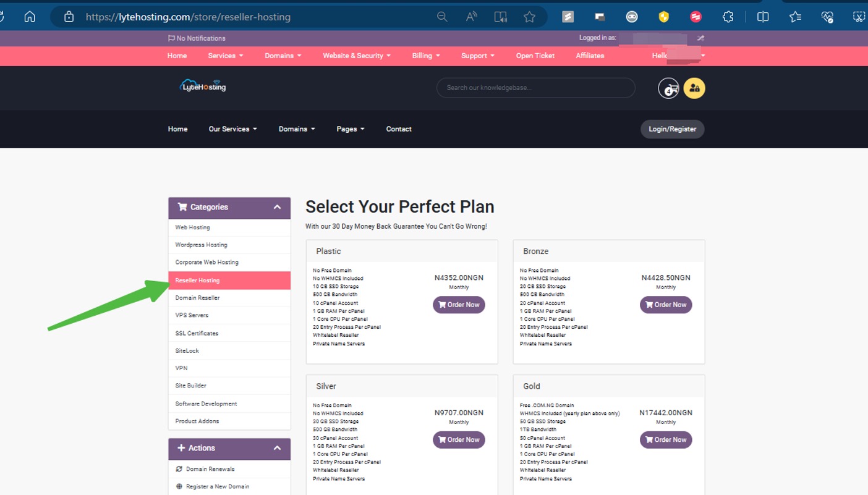Open SiteLock category
This screenshot has height=495, width=868.
pyautogui.click(x=229, y=350)
